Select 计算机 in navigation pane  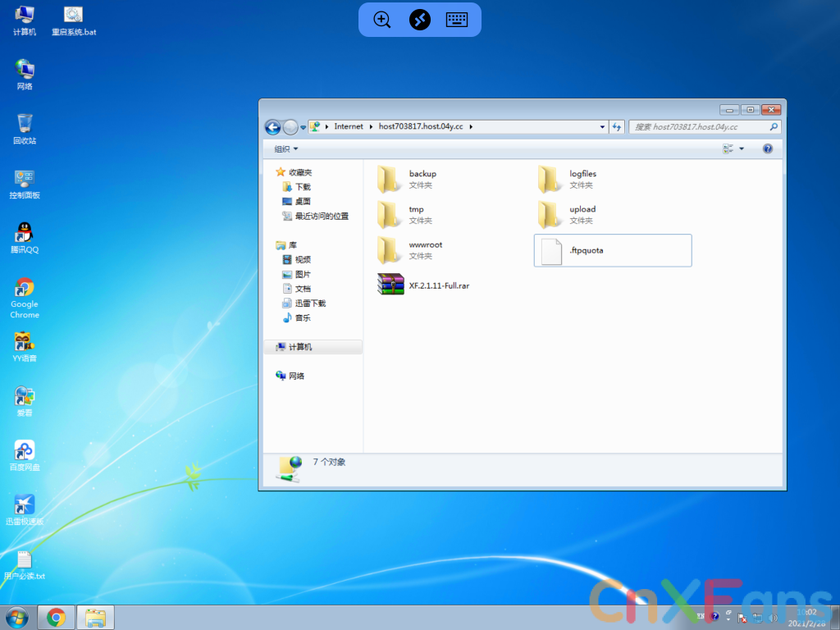(x=313, y=347)
